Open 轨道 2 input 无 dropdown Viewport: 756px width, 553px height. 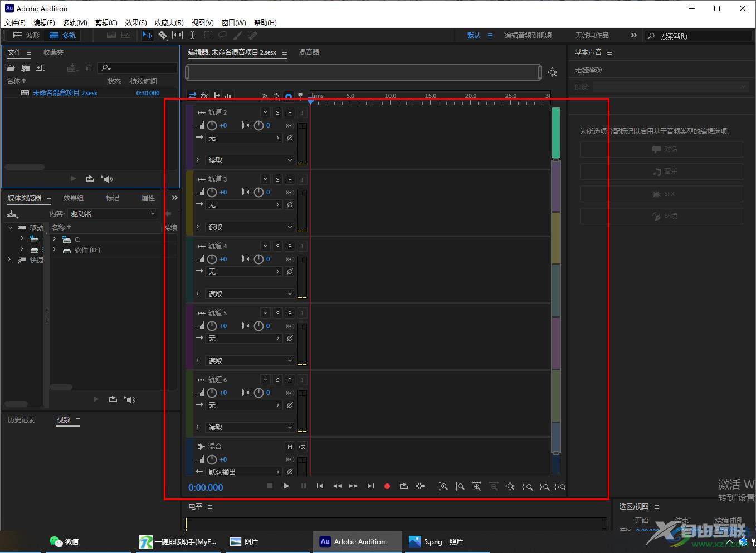[245, 138]
